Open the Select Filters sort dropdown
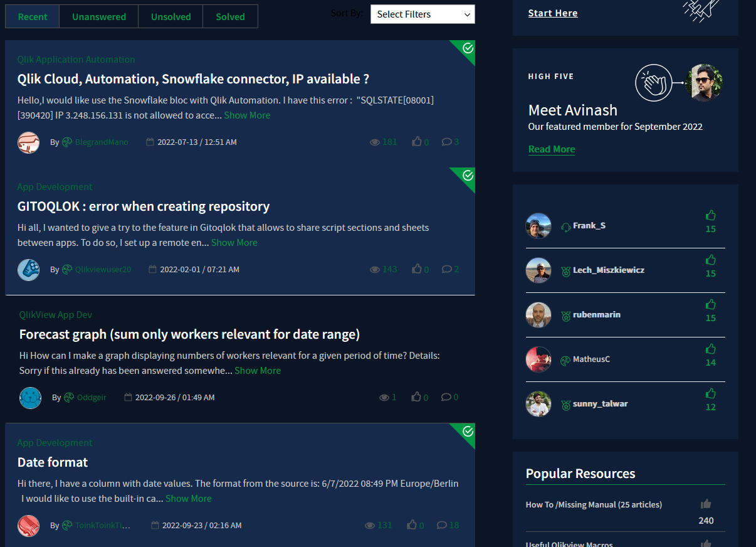The image size is (756, 547). 423,14
